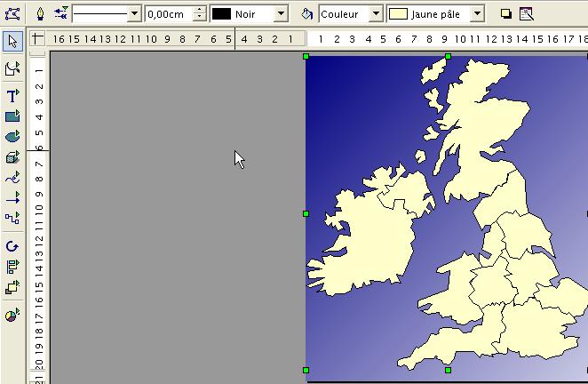Select the Connector tool
Screen dimensions: 588x384
(x=12, y=218)
